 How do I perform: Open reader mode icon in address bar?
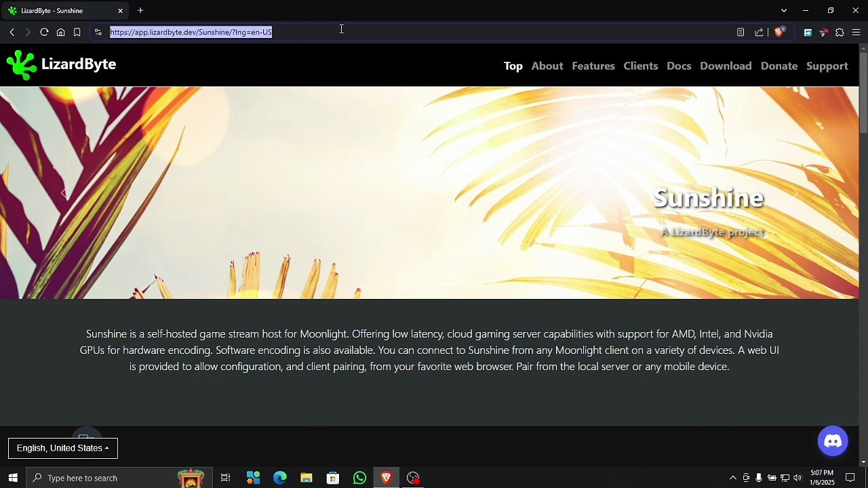pos(741,32)
